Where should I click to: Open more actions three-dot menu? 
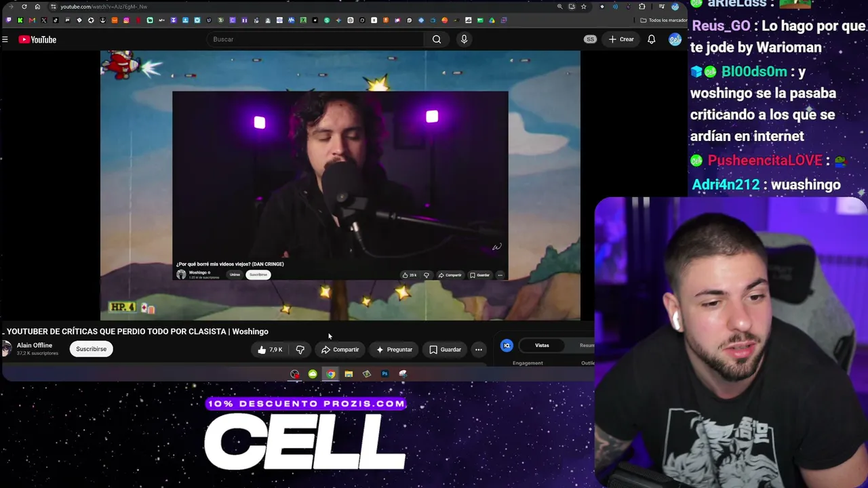[479, 350]
